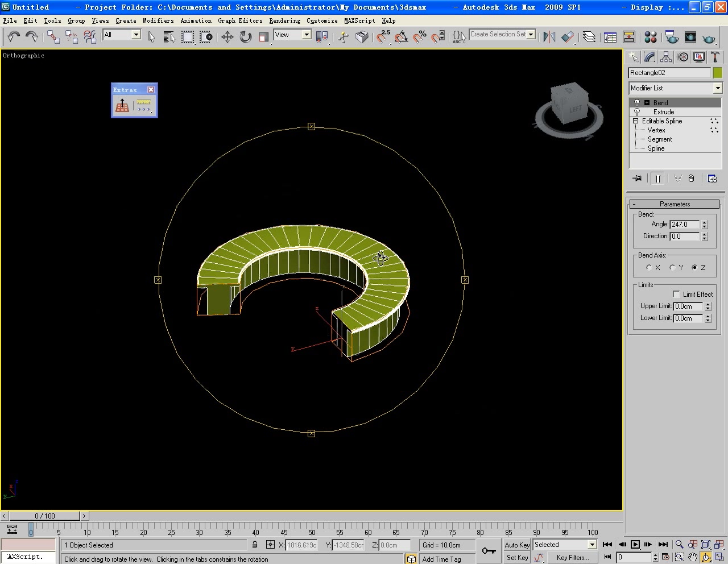Select the X bend axis radio button
Viewport: 728px width, 564px height.
click(x=649, y=267)
